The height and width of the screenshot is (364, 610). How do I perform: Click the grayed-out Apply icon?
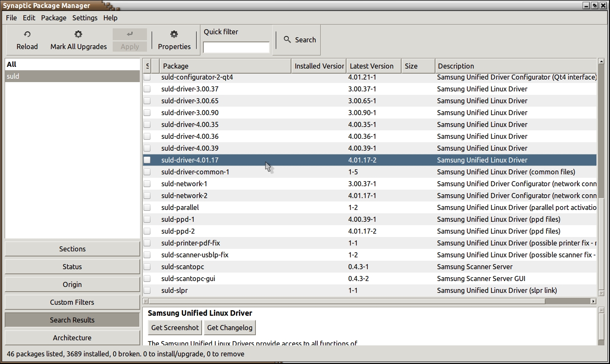tap(130, 34)
